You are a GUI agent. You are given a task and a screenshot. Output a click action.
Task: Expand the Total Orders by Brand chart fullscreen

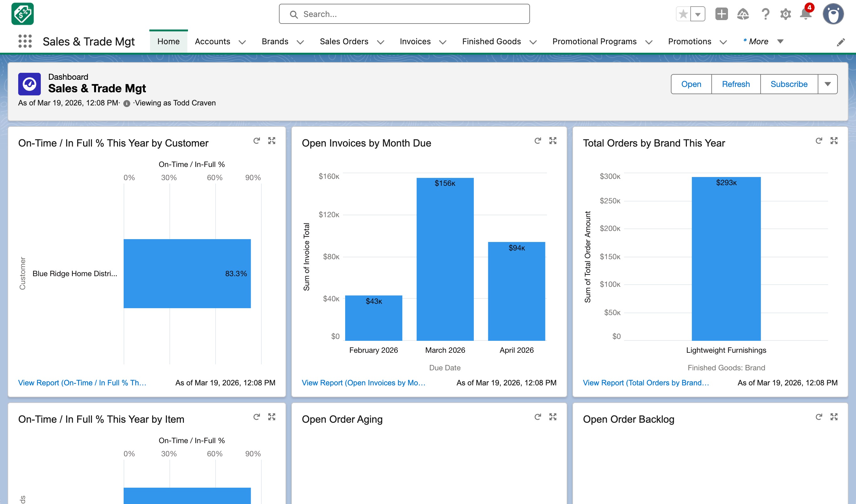834,141
